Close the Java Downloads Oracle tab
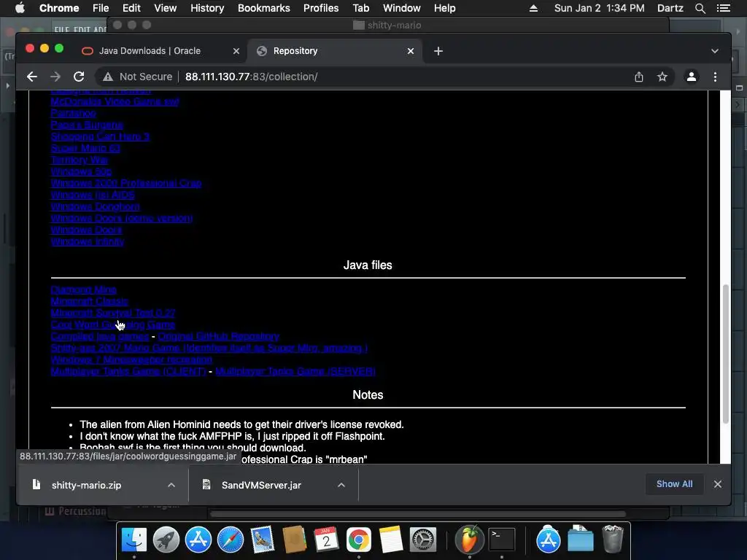Screen dimensions: 747x560 pyautogui.click(x=236, y=51)
